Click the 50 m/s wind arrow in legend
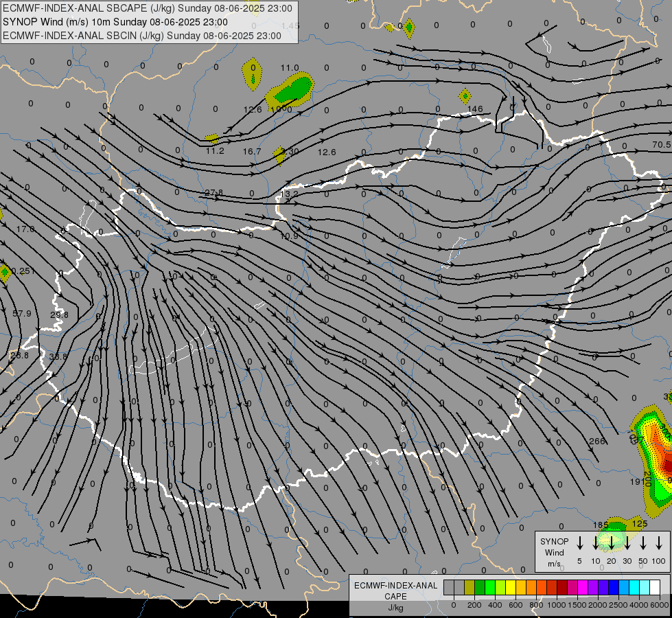The width and height of the screenshot is (672, 618). pos(643,542)
